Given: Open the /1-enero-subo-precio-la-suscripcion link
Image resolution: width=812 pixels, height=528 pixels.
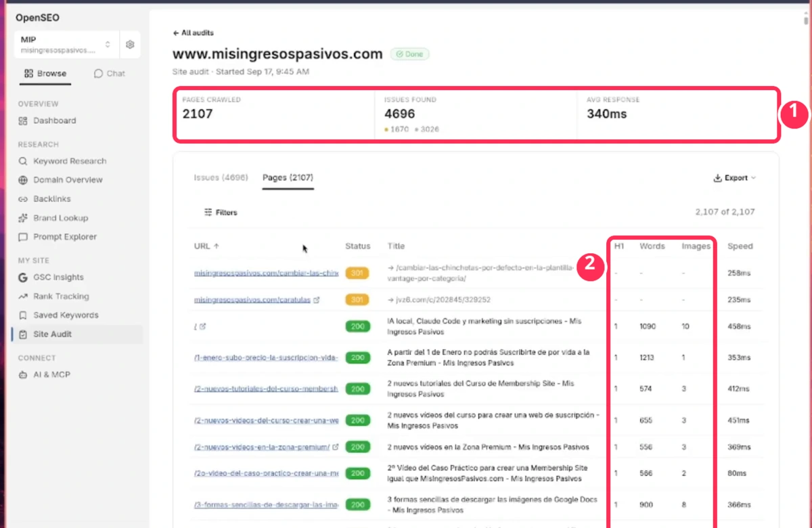Looking at the screenshot, I should (x=266, y=357).
